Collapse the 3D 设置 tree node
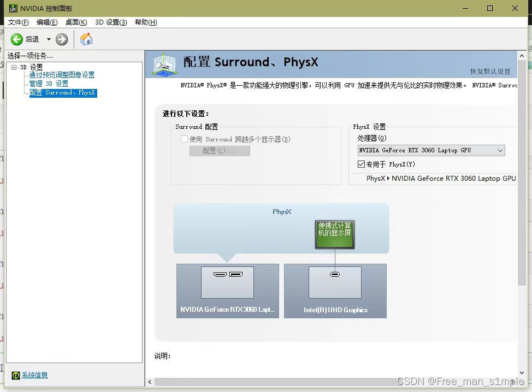The width and height of the screenshot is (532, 392). [14, 67]
